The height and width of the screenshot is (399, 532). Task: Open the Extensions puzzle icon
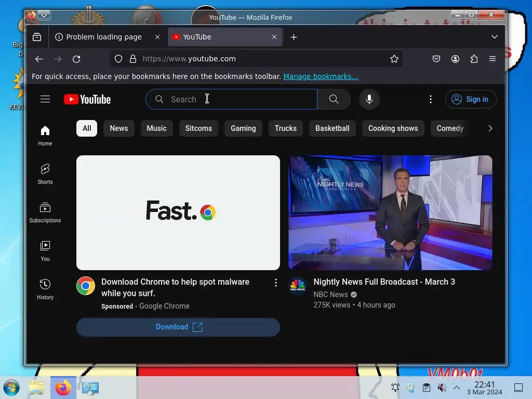[x=474, y=59]
